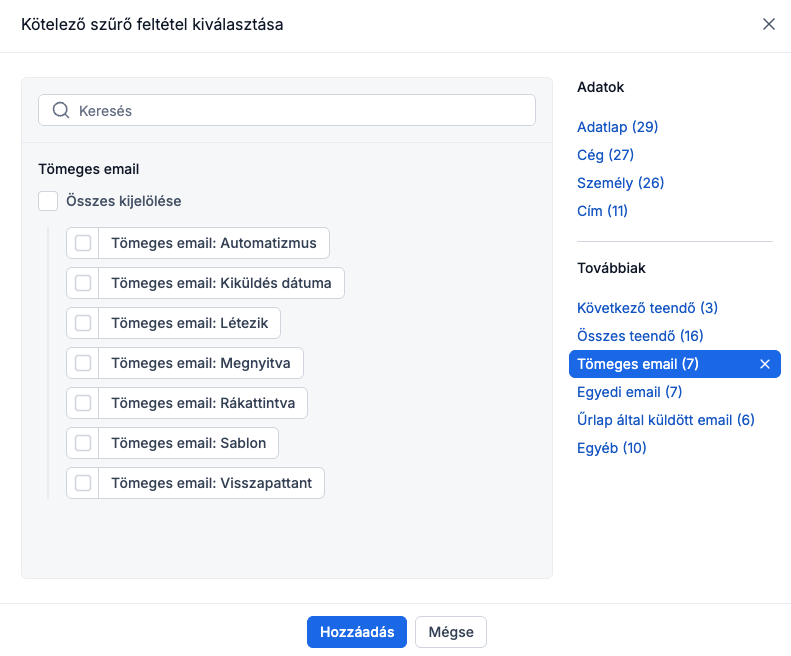Toggle Tömeges email: Megnyitva checkbox
The height and width of the screenshot is (656, 791).
point(83,363)
